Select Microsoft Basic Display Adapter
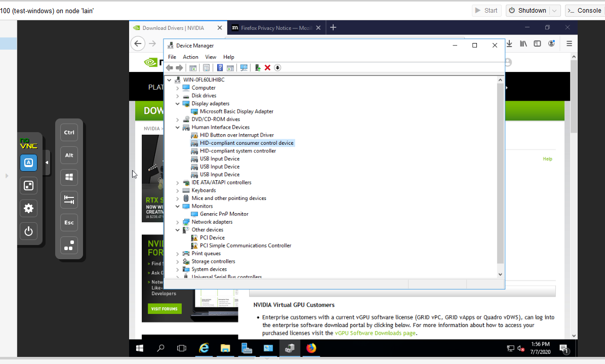This screenshot has height=364, width=605. click(236, 111)
